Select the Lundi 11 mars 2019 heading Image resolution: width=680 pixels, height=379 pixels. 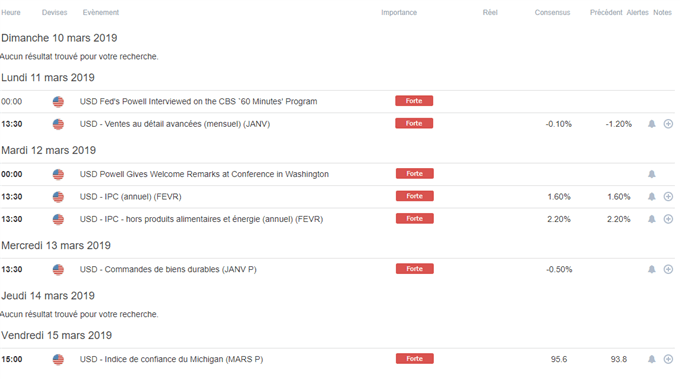pos(48,78)
